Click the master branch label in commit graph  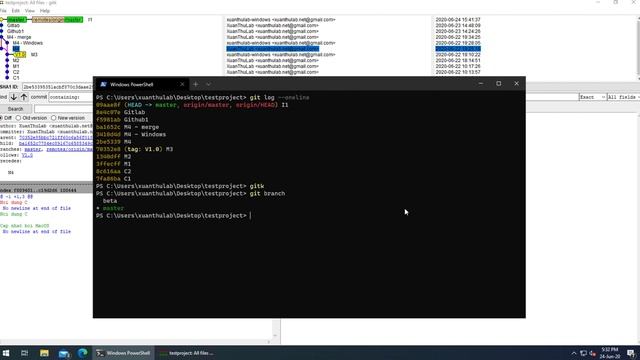[x=16, y=20]
